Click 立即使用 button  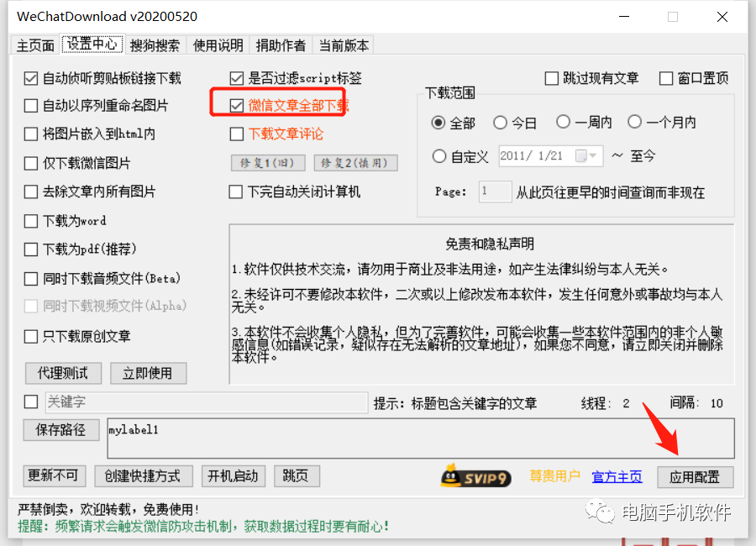148,373
